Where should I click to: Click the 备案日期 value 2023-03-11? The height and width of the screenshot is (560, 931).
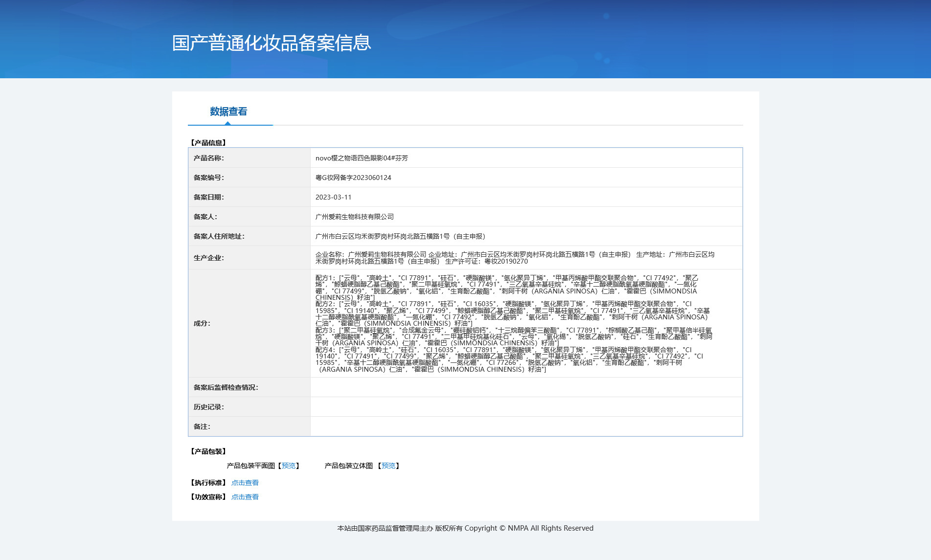pos(333,197)
